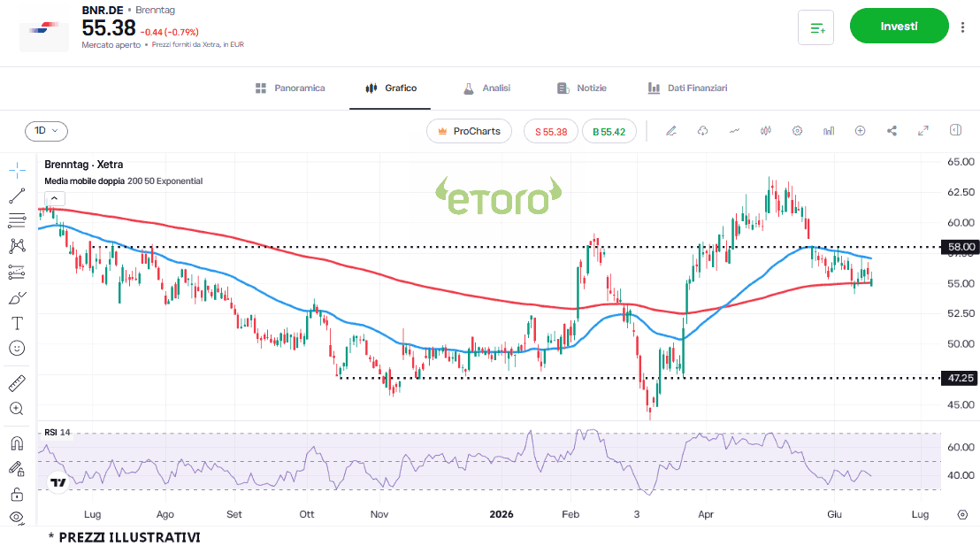Click the sell price S 55.38
Image resolution: width=980 pixels, height=546 pixels.
coord(551,131)
